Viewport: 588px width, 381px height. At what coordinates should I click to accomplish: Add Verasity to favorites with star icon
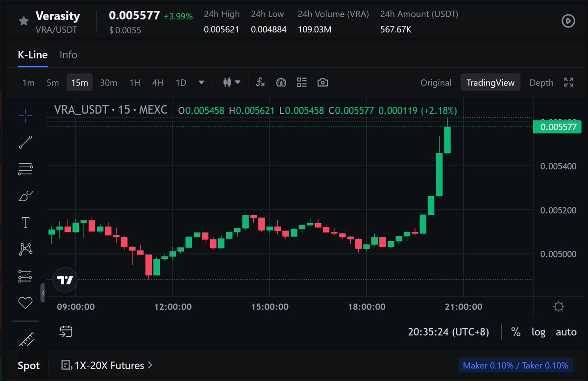tap(23, 21)
